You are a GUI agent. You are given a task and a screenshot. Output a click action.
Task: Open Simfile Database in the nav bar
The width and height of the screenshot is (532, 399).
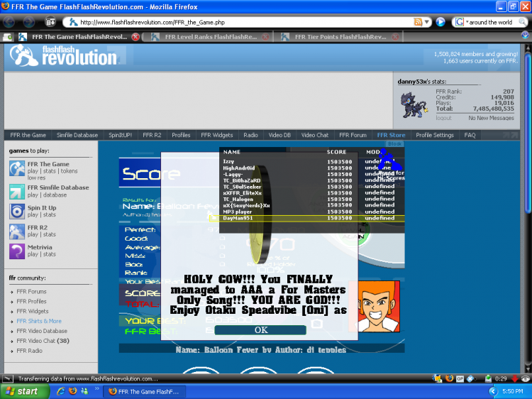77,135
